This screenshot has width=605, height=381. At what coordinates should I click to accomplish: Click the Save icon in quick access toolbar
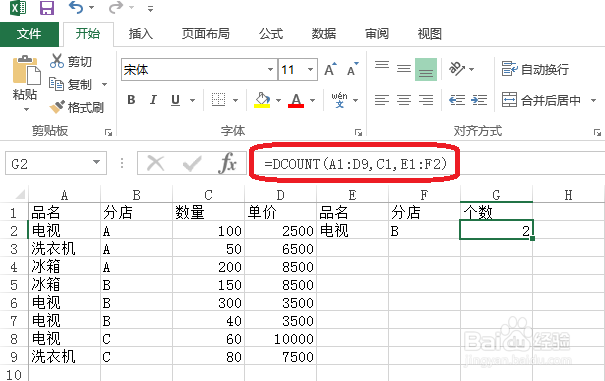pos(47,8)
